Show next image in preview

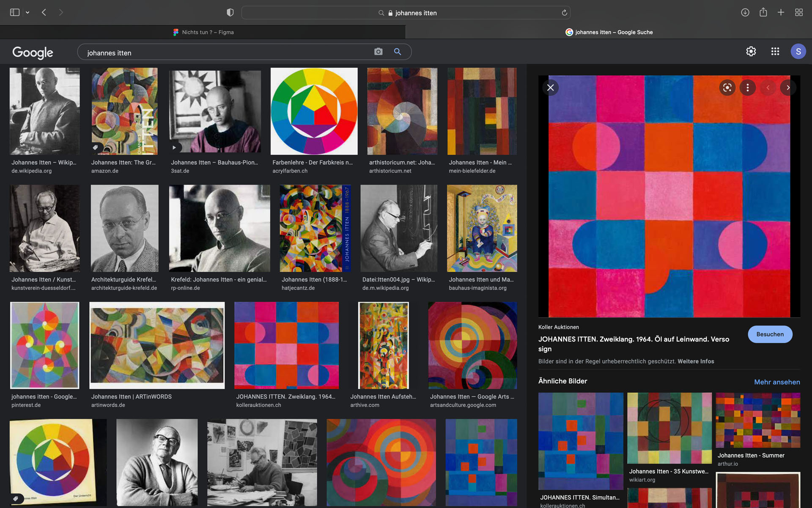click(x=788, y=88)
